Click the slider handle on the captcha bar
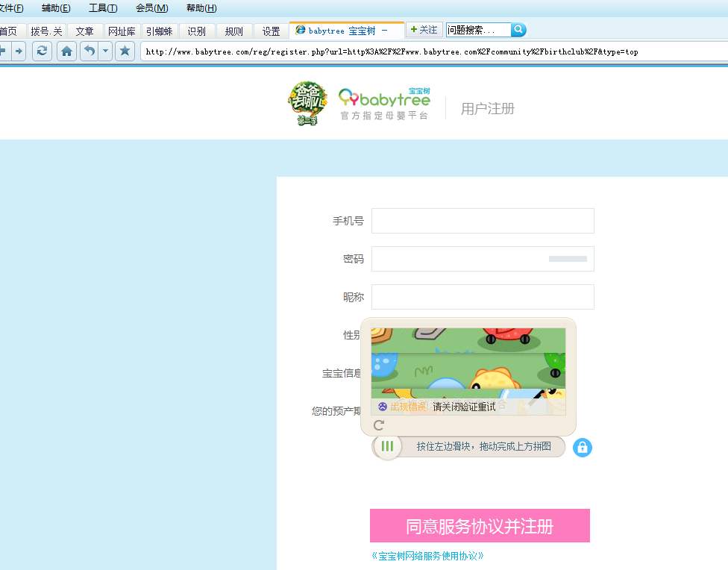This screenshot has height=570, width=728. pyautogui.click(x=387, y=447)
